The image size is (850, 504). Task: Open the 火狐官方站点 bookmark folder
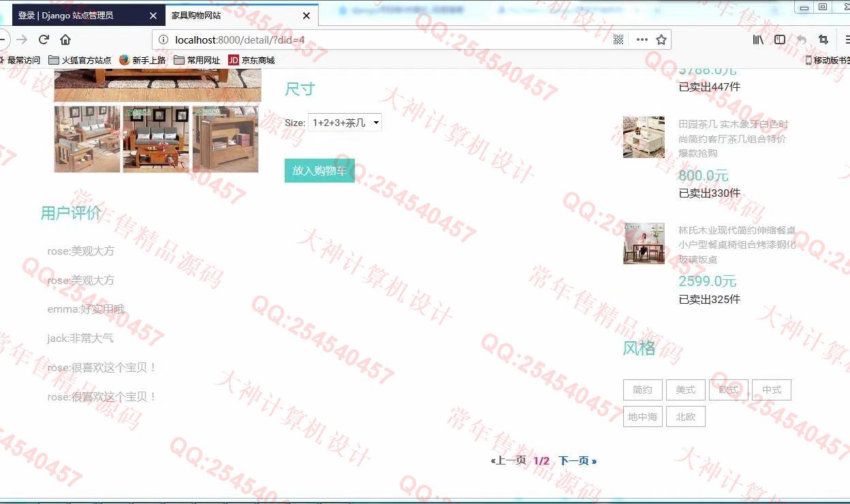point(80,60)
